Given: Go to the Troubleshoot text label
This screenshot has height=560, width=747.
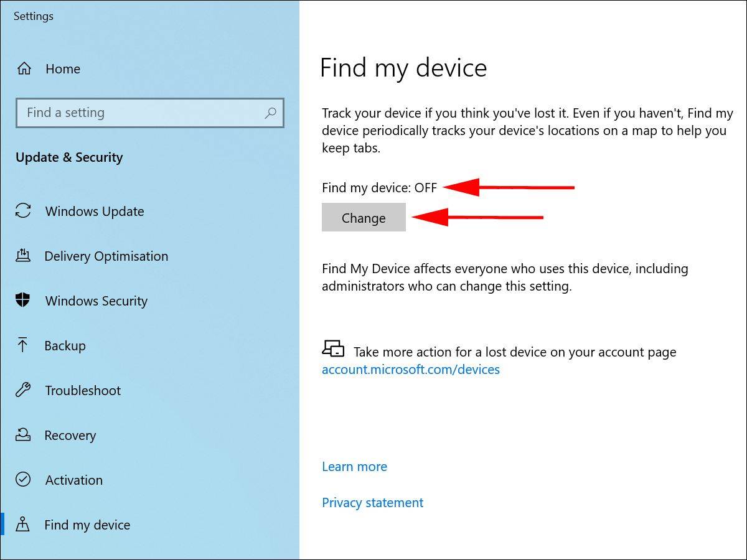Looking at the screenshot, I should tap(83, 391).
